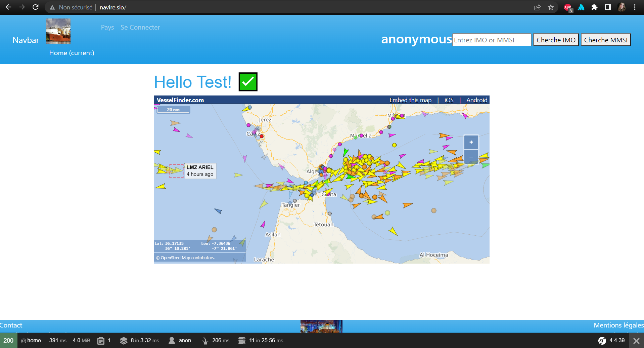Click the Jerez city label on map
The image size is (644, 348).
(265, 120)
